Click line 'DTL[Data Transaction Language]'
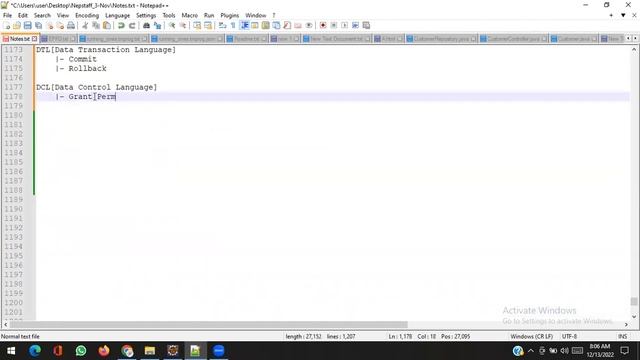 (x=106, y=49)
